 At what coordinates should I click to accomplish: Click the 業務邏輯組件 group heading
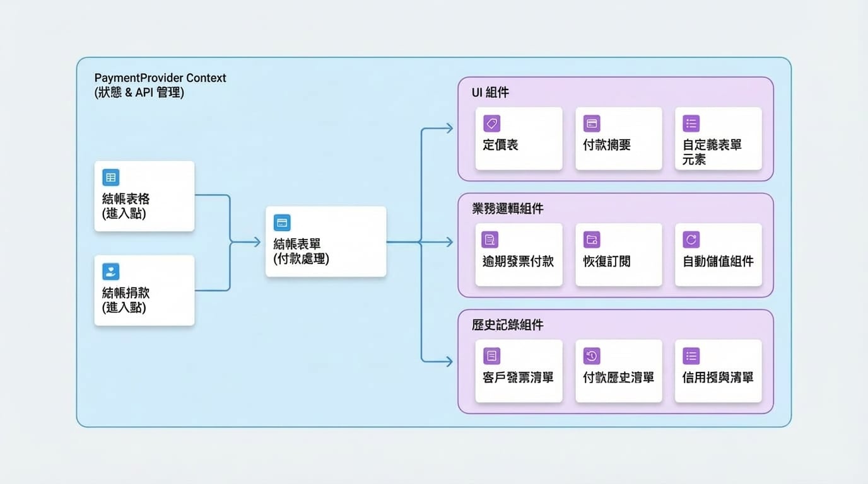[508, 209]
